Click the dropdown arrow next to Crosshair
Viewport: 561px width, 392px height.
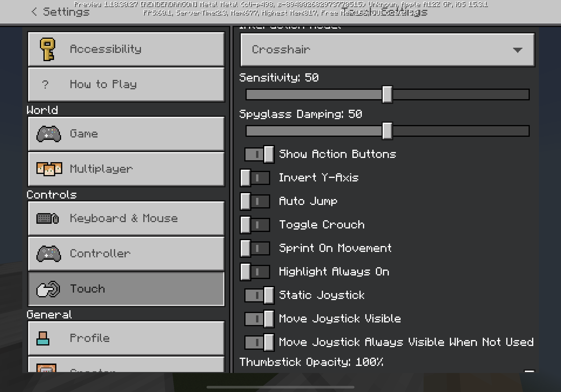pyautogui.click(x=518, y=50)
